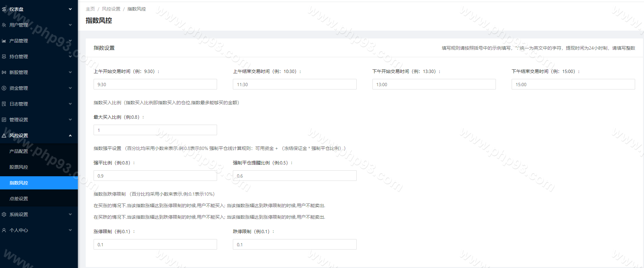Viewport: 644px width, 268px height.
Task: Click the log icon beside 日志管理
Action: coord(4,104)
